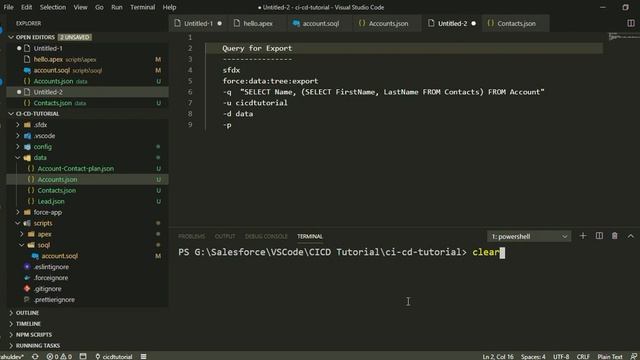Open the .gitignore file
Image resolution: width=640 pixels, height=360 pixels.
tap(47, 289)
